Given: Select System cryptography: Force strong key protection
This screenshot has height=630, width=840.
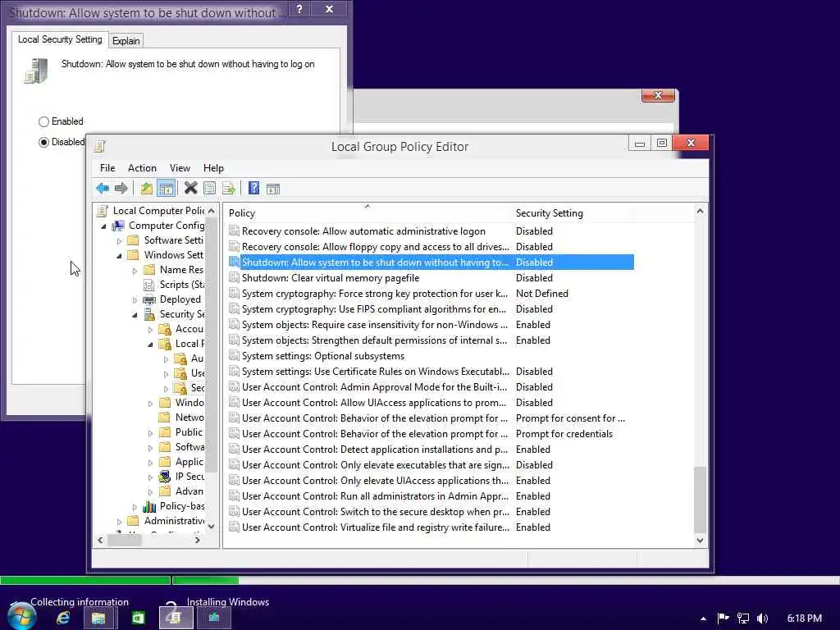Looking at the screenshot, I should coord(374,294).
